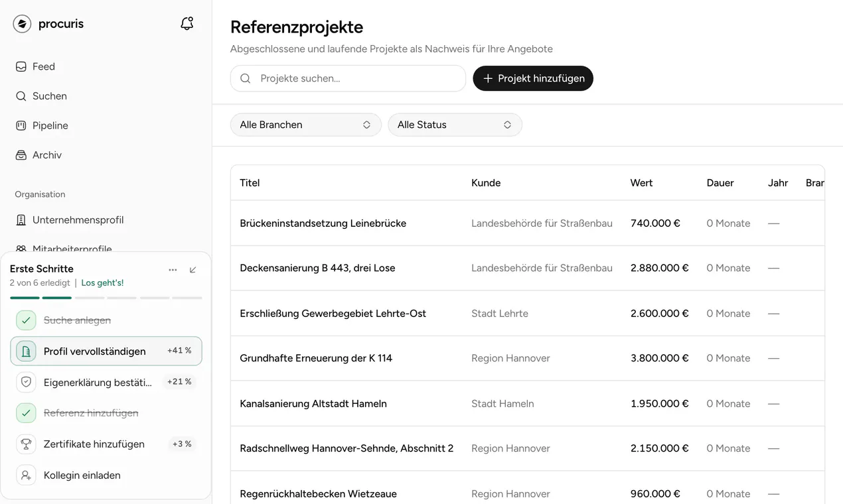Click the magnifier icon in project search
843x504 pixels.
[x=246, y=78]
